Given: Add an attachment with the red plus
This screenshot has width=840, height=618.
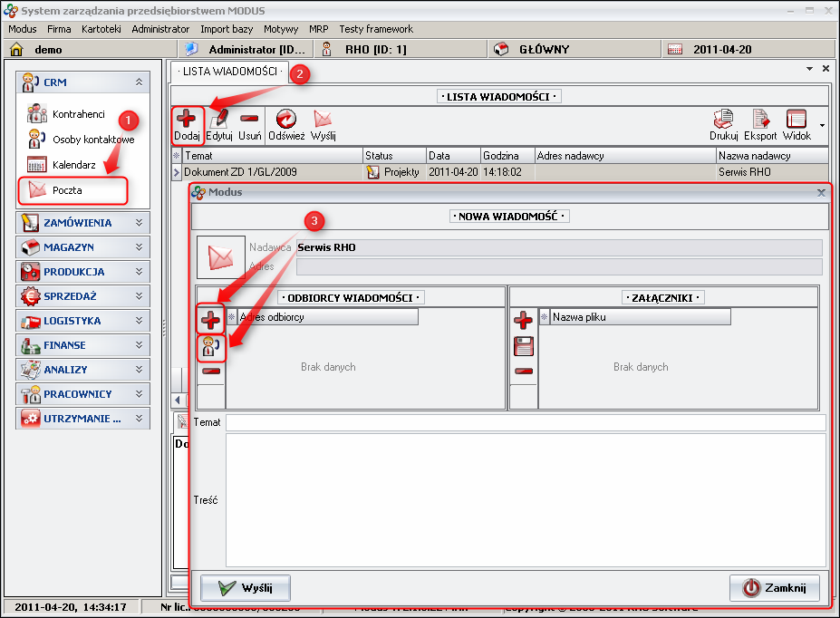Looking at the screenshot, I should [x=523, y=320].
